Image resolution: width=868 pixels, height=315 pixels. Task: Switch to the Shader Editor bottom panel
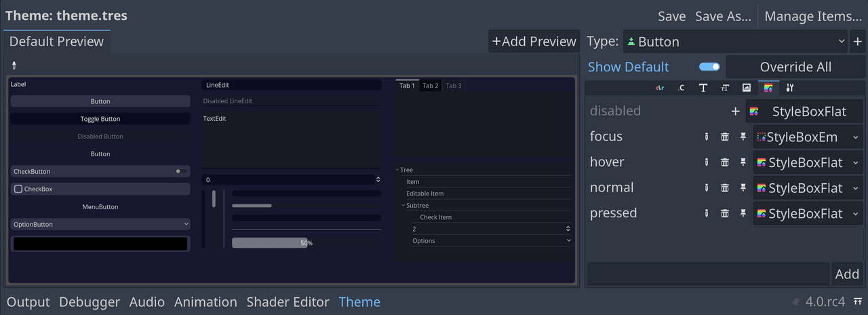pos(288,302)
